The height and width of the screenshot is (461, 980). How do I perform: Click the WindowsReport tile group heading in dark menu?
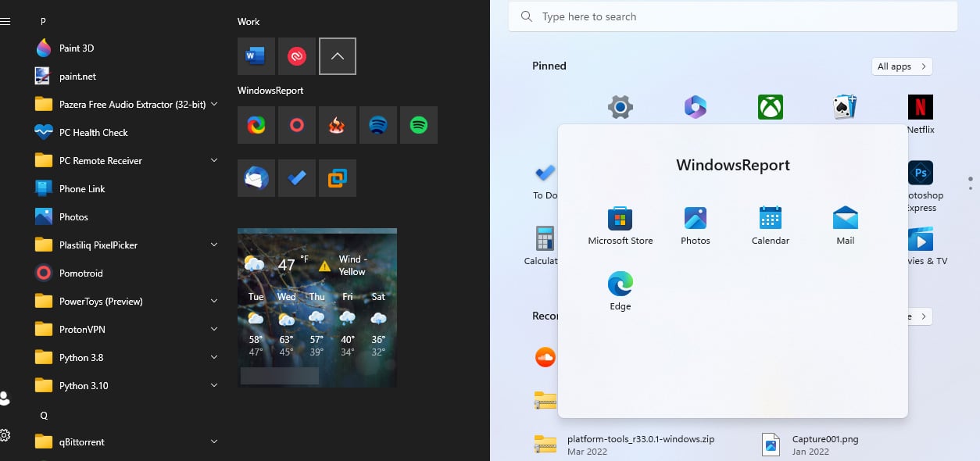tap(270, 91)
